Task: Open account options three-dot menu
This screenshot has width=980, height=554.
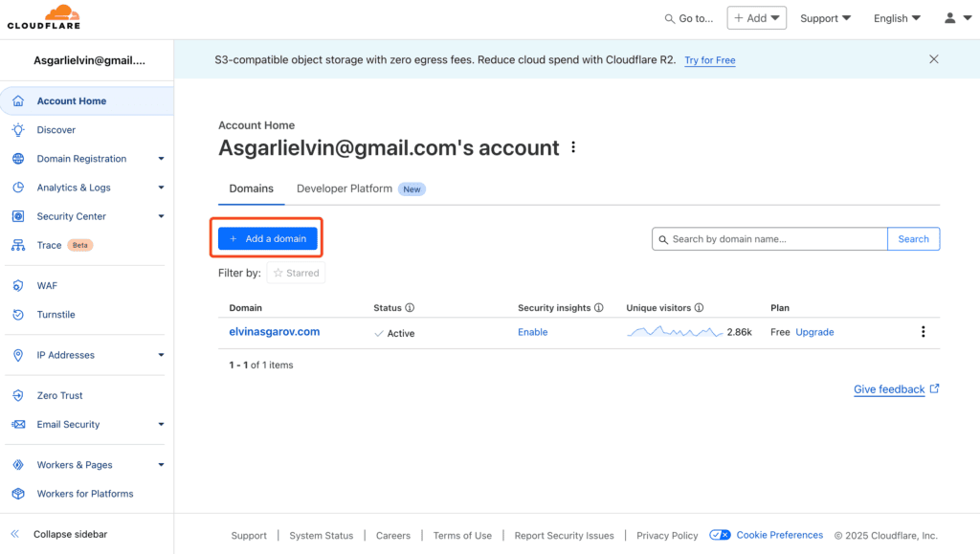Action: click(573, 147)
